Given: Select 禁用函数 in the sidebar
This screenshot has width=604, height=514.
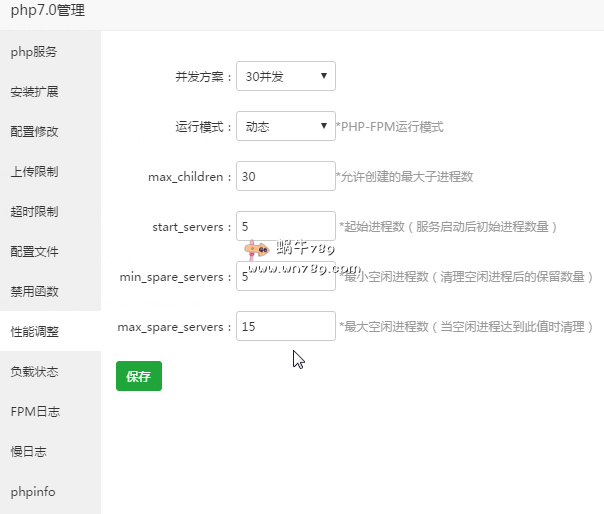Looking at the screenshot, I should click(34, 292).
